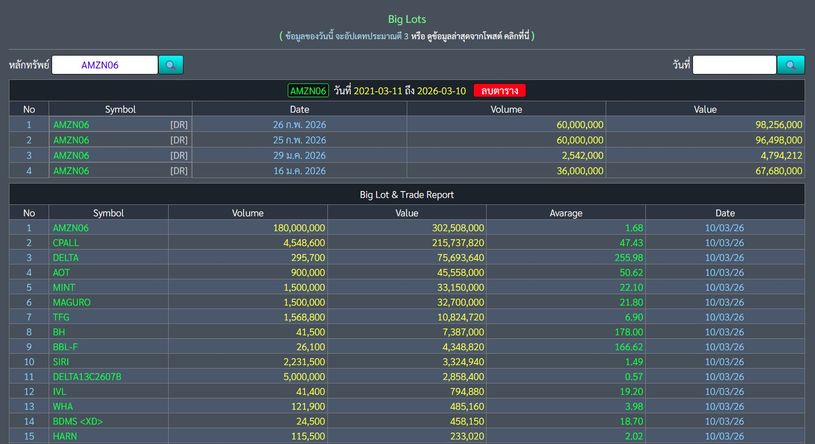Click the BDMS <XD> symbol link
The height and width of the screenshot is (444, 815).
[78, 421]
